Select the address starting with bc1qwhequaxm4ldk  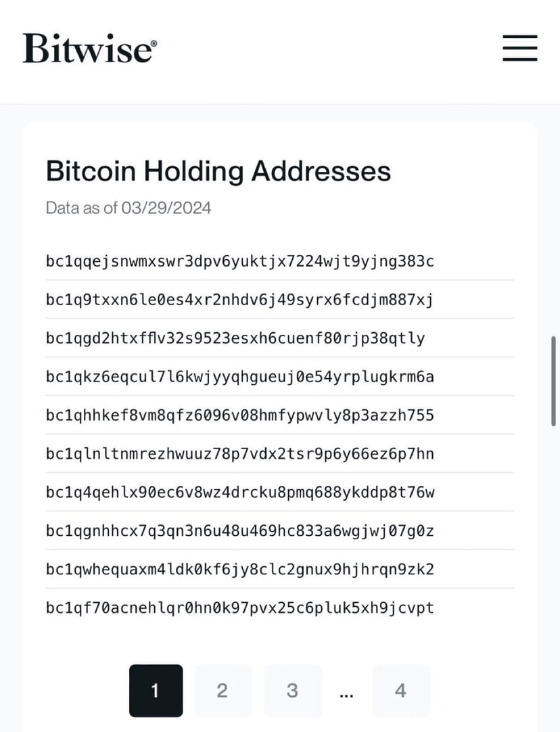pos(239,570)
